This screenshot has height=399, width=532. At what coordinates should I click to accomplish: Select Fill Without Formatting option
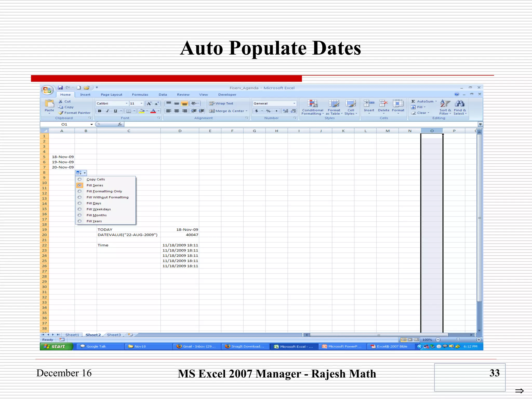(x=79, y=197)
